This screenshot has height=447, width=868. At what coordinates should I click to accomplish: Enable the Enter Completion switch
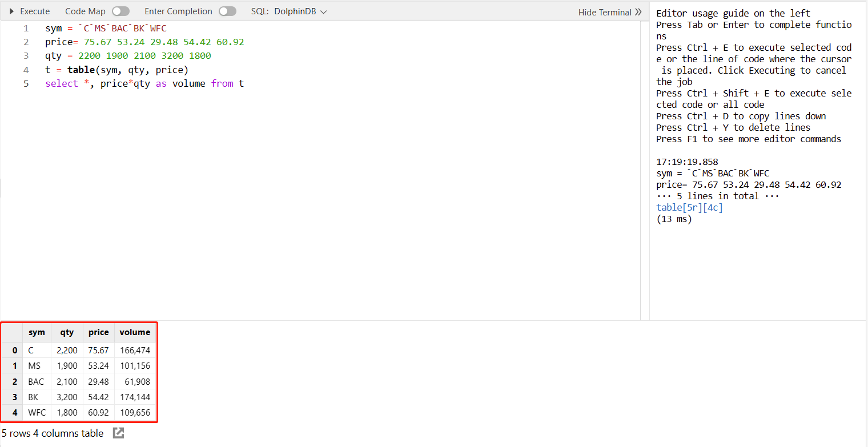[227, 11]
